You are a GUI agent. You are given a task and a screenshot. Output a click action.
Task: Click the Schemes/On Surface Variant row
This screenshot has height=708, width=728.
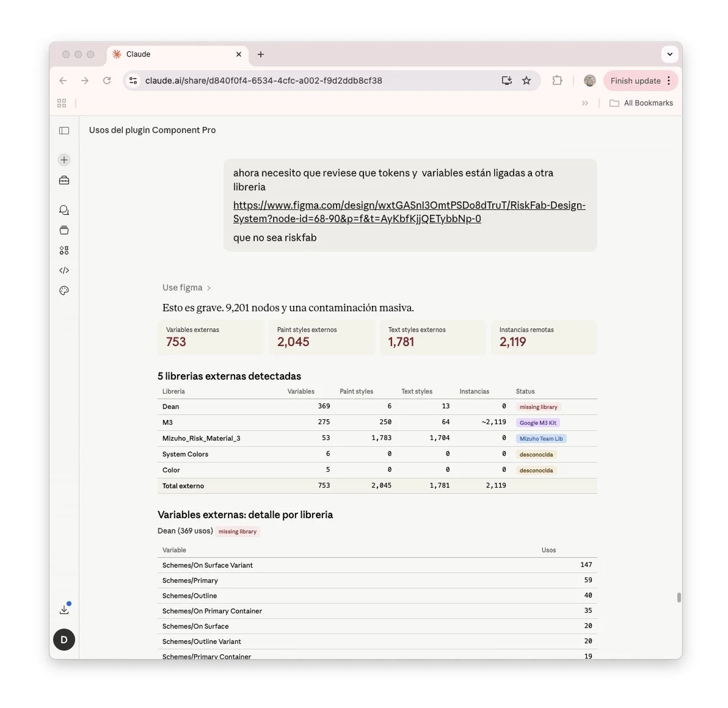(x=377, y=565)
